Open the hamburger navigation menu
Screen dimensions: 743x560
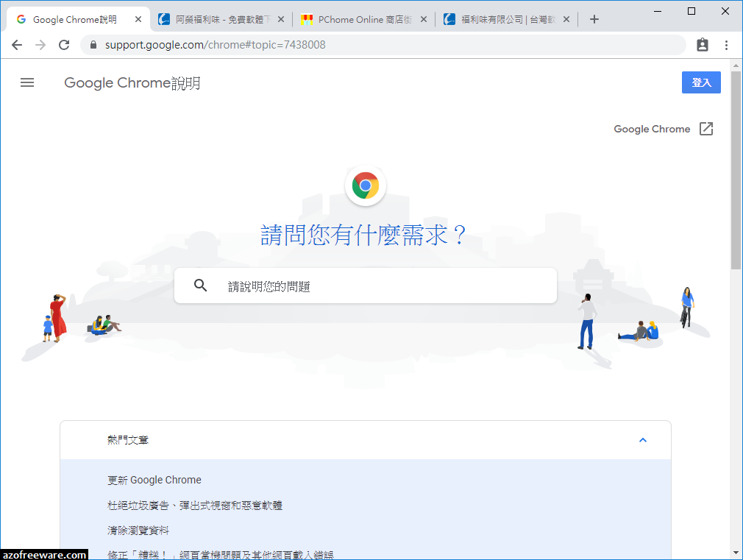27,82
